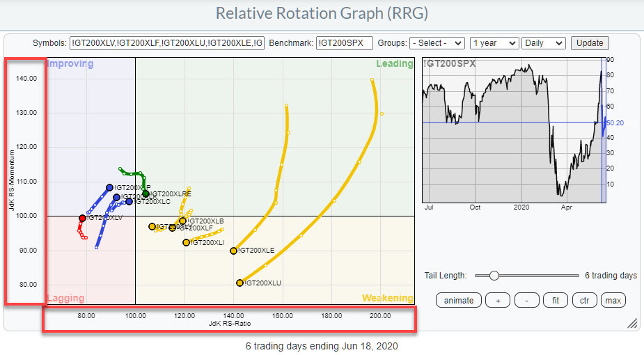
Task: Select the green !GT200XLRE marker
Action: tap(146, 194)
